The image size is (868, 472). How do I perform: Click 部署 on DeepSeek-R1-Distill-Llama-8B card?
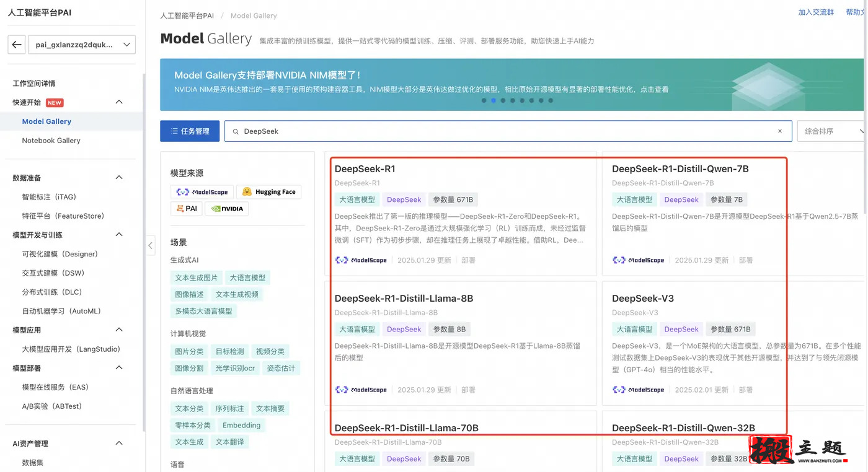pos(468,390)
